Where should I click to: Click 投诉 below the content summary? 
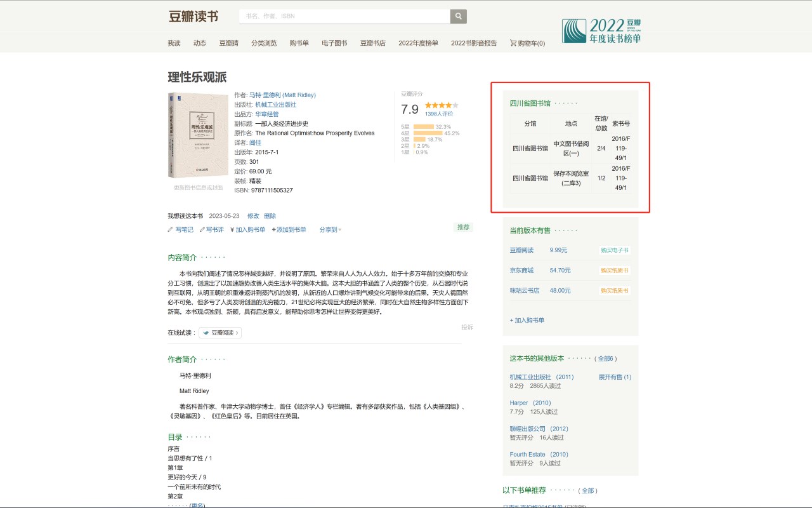pyautogui.click(x=468, y=328)
